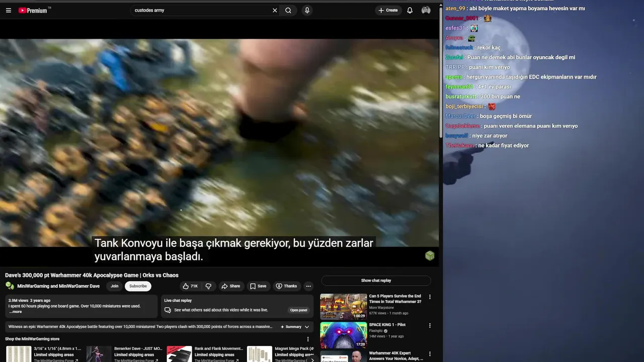Open options for 'Warhammer 40K Expert' video
Image resolution: width=644 pixels, height=362 pixels.
tap(430, 354)
